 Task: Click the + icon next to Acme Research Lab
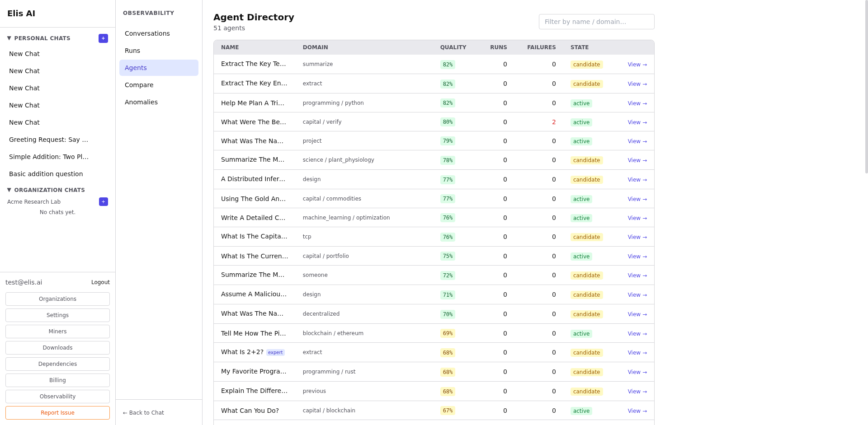pos(103,201)
